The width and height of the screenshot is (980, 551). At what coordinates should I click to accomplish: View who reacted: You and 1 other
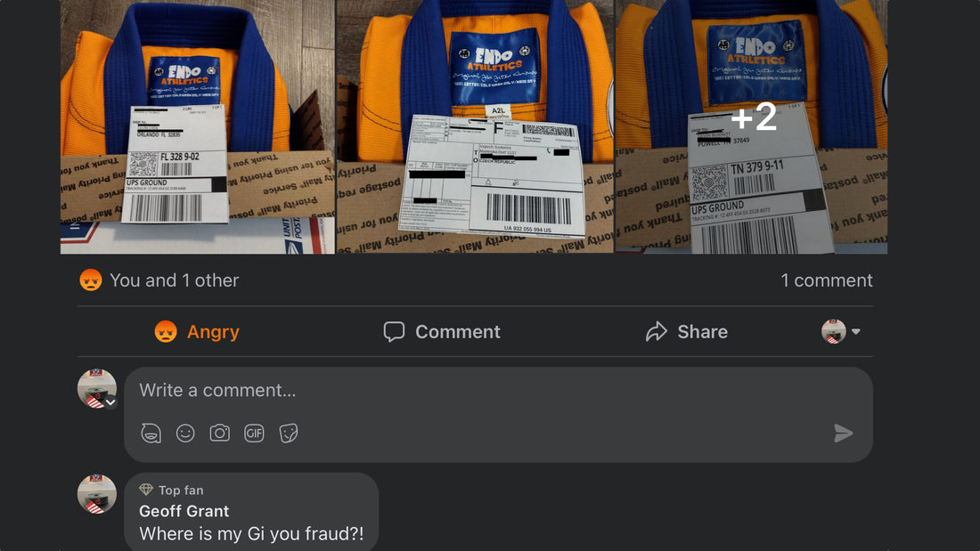(175, 280)
